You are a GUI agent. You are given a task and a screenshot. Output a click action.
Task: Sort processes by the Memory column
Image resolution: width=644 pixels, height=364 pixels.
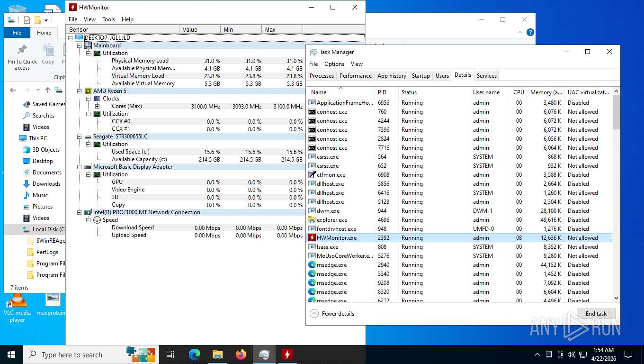point(546,92)
